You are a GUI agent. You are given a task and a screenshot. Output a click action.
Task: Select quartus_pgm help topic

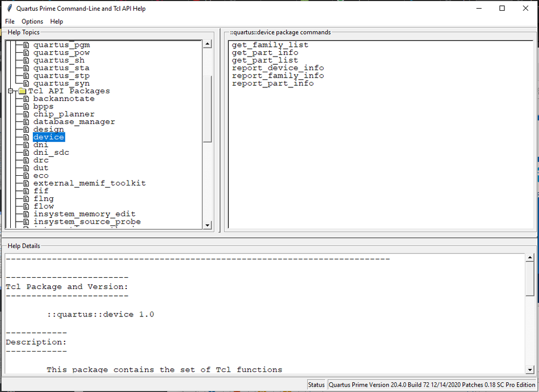tap(62, 45)
